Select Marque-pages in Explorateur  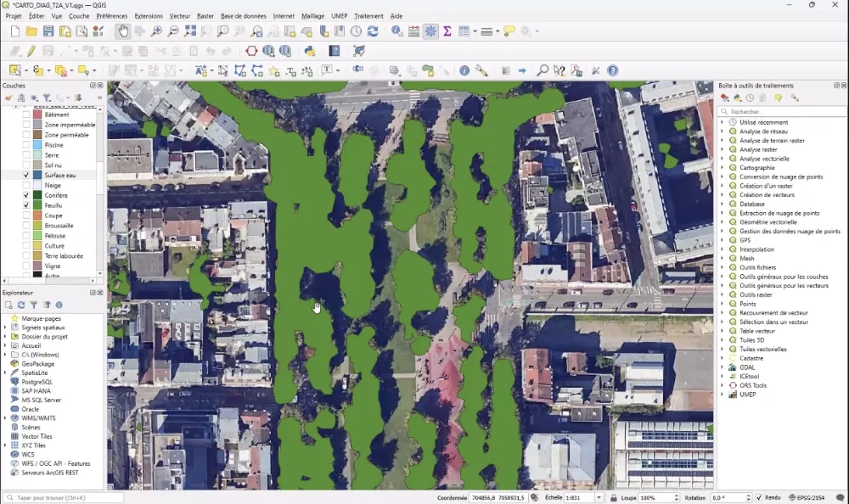point(41,319)
